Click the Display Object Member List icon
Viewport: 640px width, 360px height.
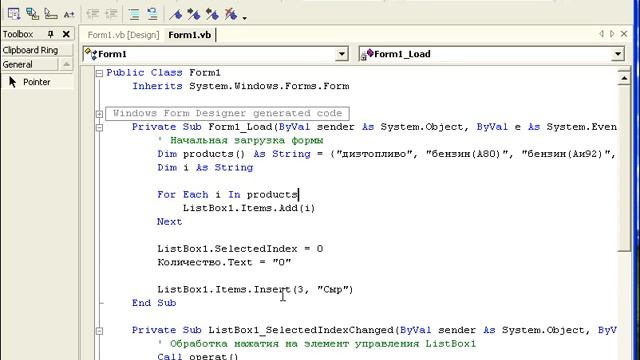pyautogui.click(x=13, y=14)
